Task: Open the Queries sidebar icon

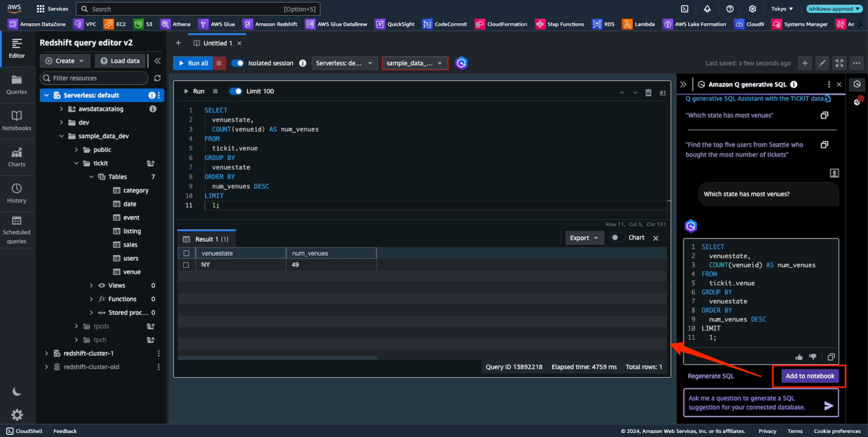Action: click(x=17, y=85)
